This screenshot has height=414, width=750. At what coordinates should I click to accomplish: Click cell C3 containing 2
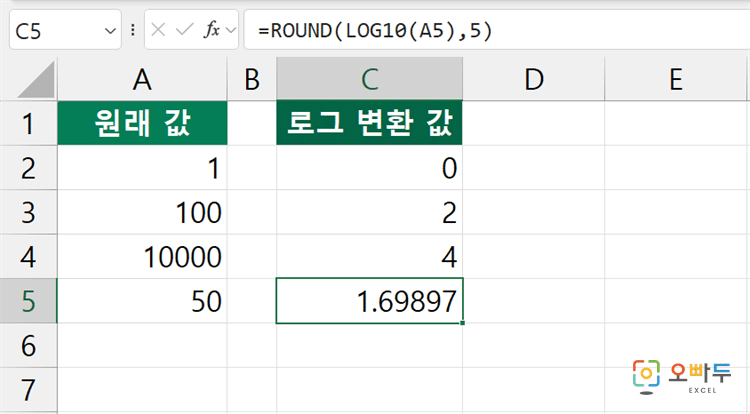click(x=369, y=212)
